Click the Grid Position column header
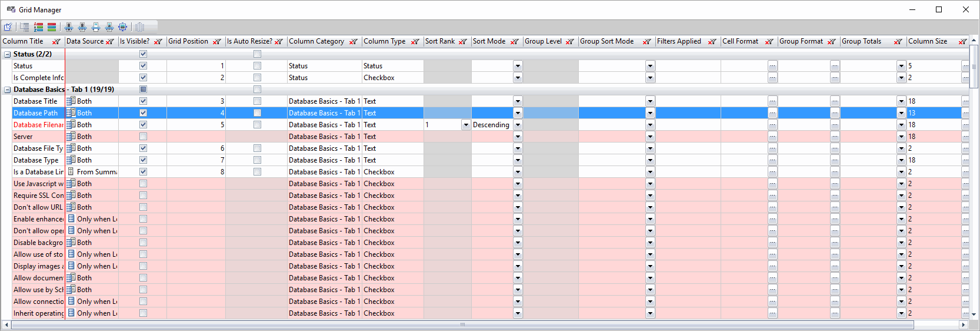Viewport: 980px width, 331px height. pos(188,41)
